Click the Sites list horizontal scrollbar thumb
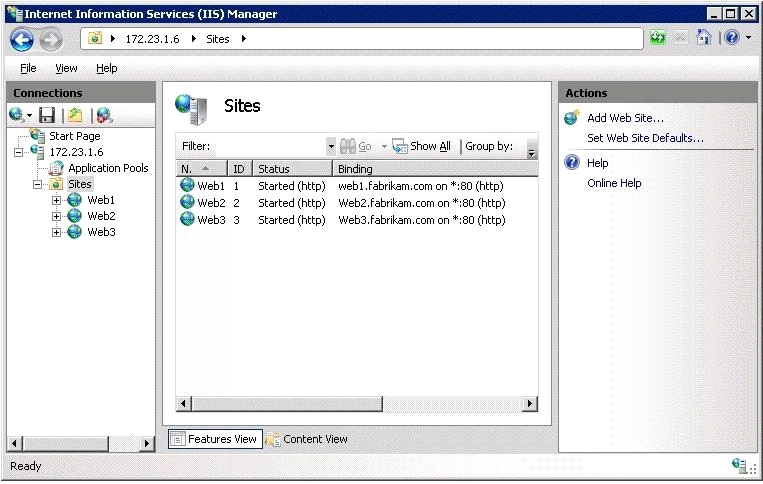The image size is (763, 484). pos(287,403)
